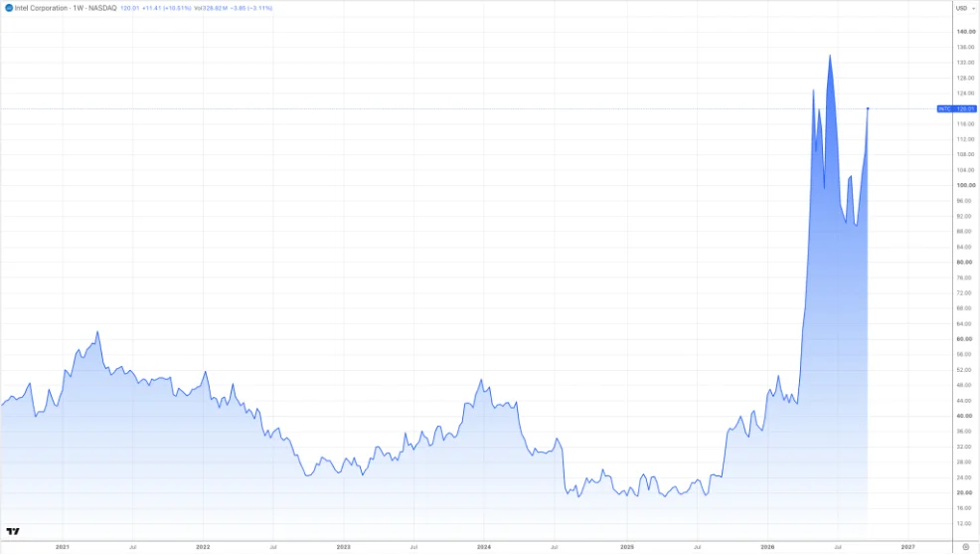Click the 100.00 price scale label
The height and width of the screenshot is (555, 980).
point(965,186)
